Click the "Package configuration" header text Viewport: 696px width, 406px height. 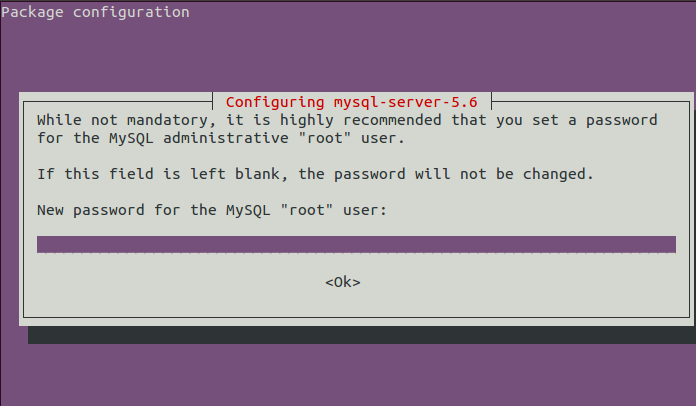click(x=95, y=12)
